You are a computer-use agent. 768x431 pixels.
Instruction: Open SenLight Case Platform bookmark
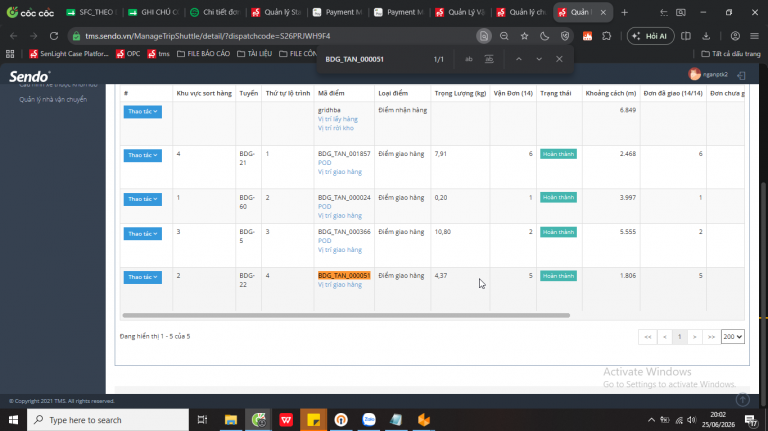[69, 54]
